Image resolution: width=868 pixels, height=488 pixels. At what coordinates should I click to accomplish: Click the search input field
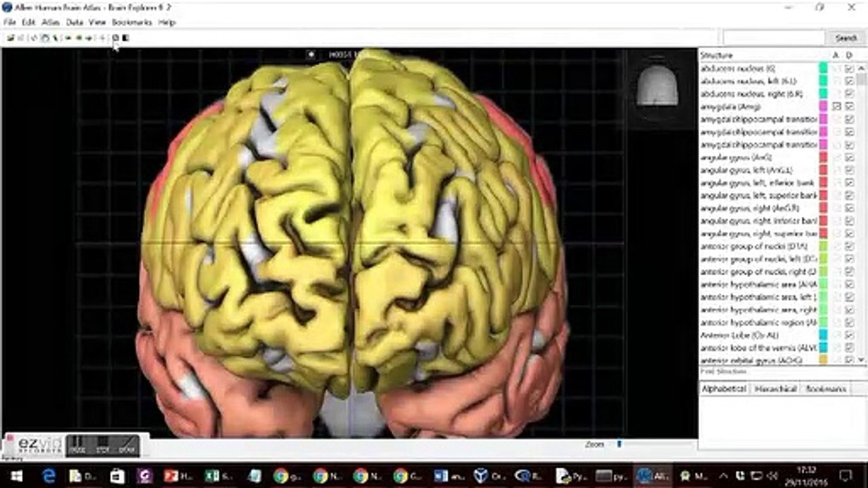coord(774,38)
